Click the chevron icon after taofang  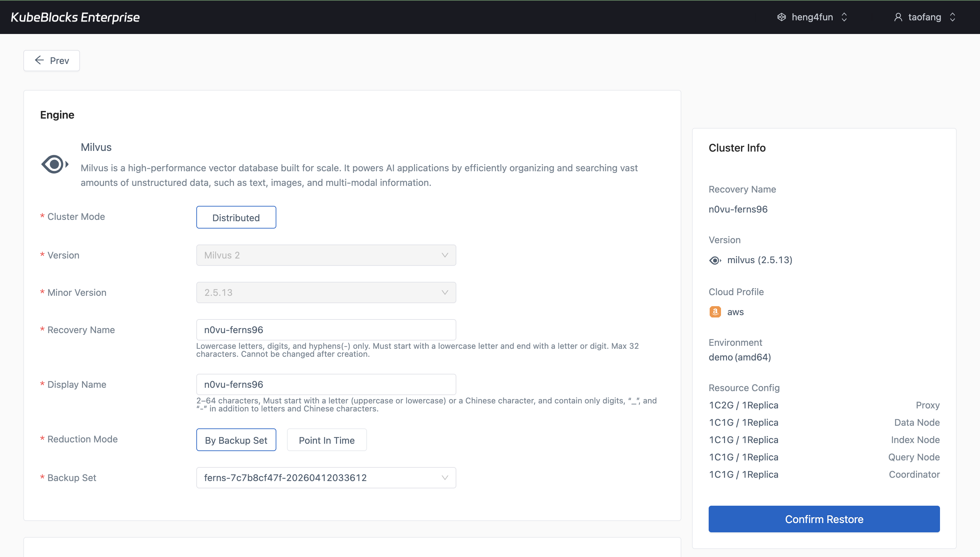coord(952,17)
